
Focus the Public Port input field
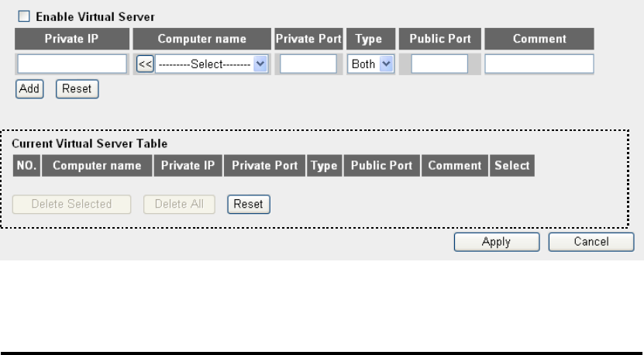(x=439, y=64)
